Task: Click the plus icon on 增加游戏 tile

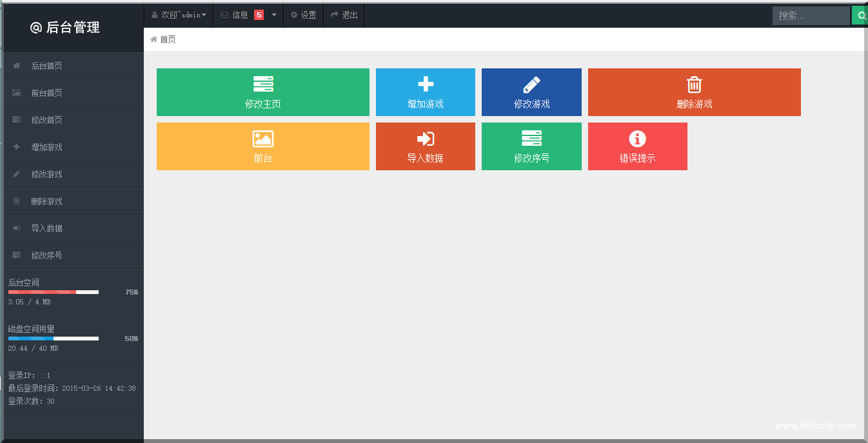Action: coord(426,84)
